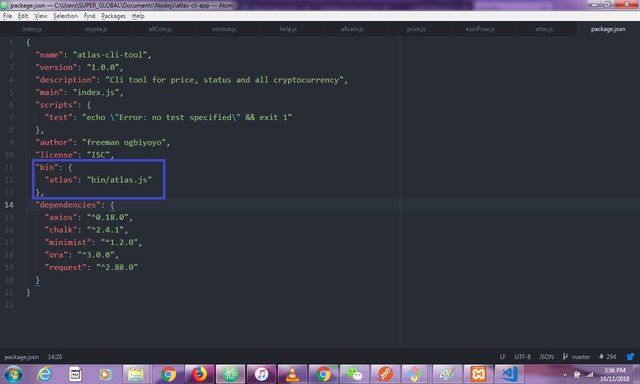Open the Selection menu
Screen dimensions: 640x384
point(65,16)
